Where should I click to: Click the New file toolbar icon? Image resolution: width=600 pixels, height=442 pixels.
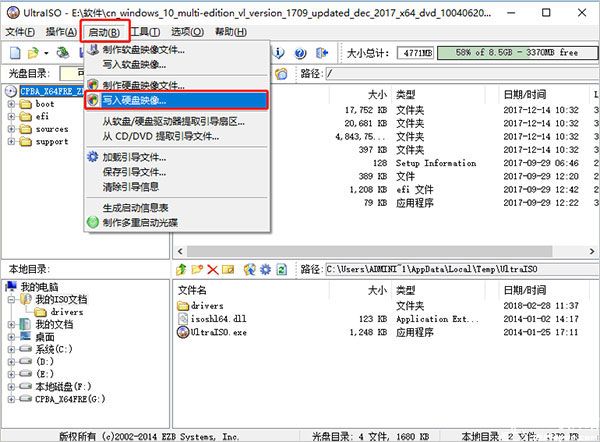(15, 52)
